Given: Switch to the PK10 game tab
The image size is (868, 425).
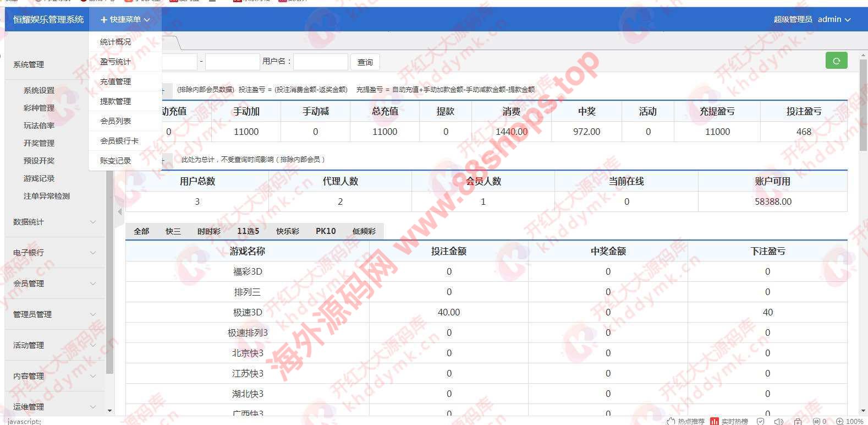Looking at the screenshot, I should coord(326,231).
